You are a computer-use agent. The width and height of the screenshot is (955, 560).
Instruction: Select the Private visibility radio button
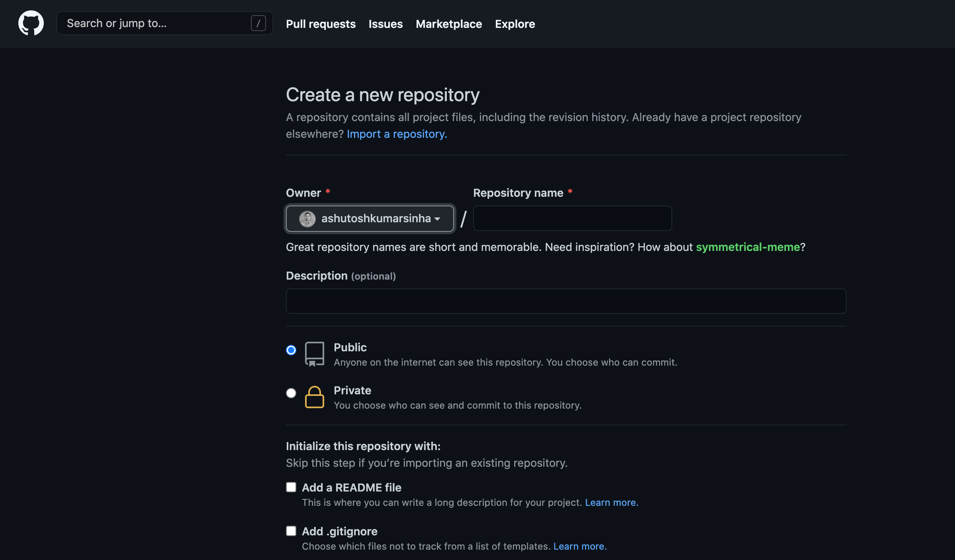(x=291, y=393)
